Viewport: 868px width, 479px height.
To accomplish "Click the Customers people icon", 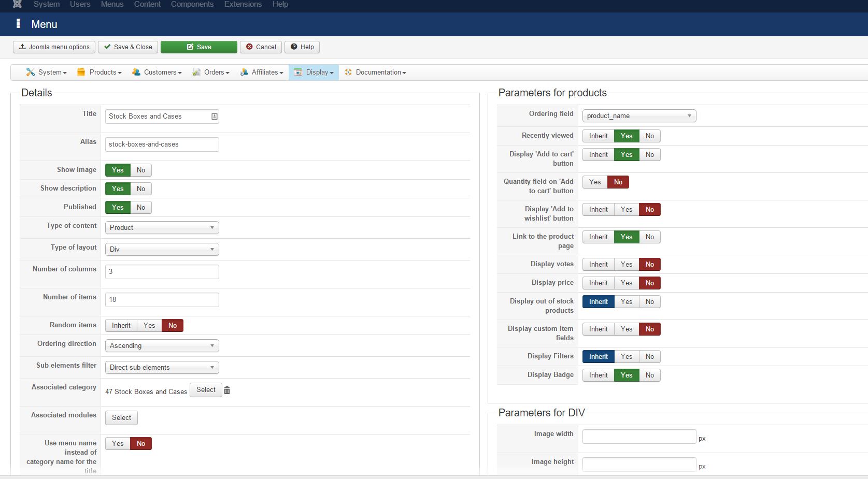I will (136, 72).
